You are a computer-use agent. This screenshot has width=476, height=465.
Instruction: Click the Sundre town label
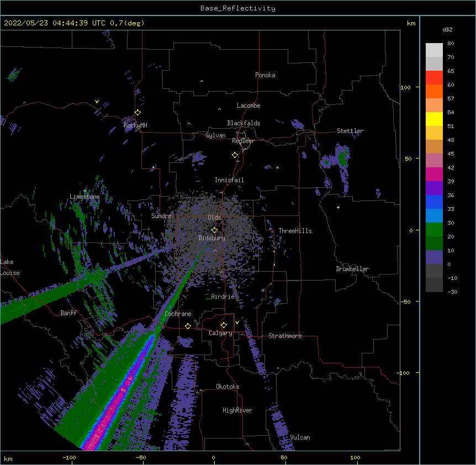pyautogui.click(x=161, y=216)
